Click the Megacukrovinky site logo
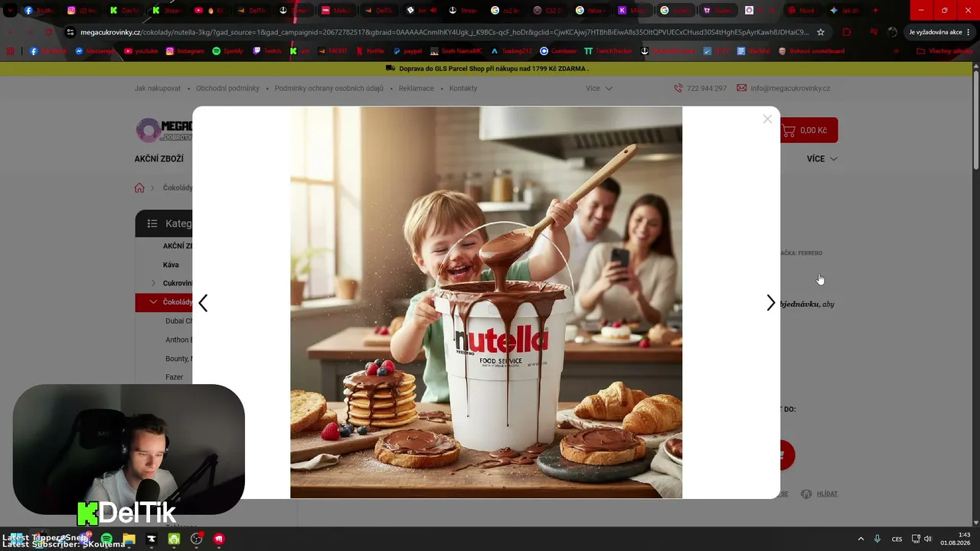Viewport: 980px width, 551px height. tap(164, 130)
